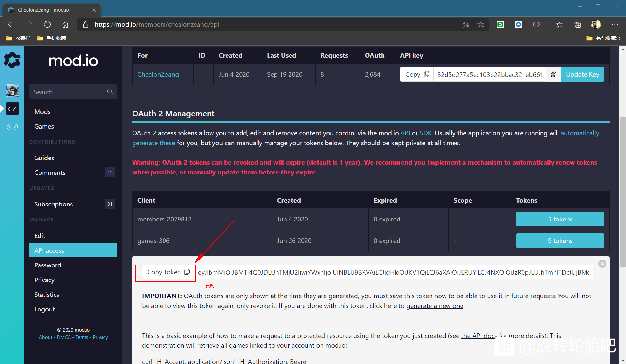Open the collections icon

(578, 24)
